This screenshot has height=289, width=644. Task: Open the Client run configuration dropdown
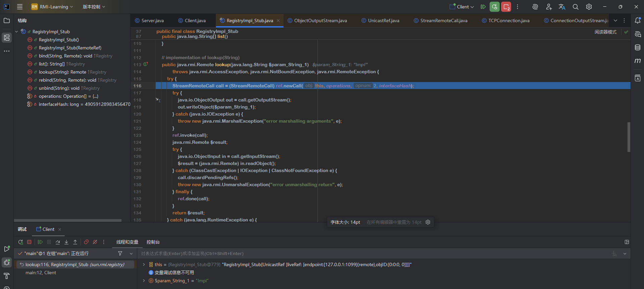[462, 7]
